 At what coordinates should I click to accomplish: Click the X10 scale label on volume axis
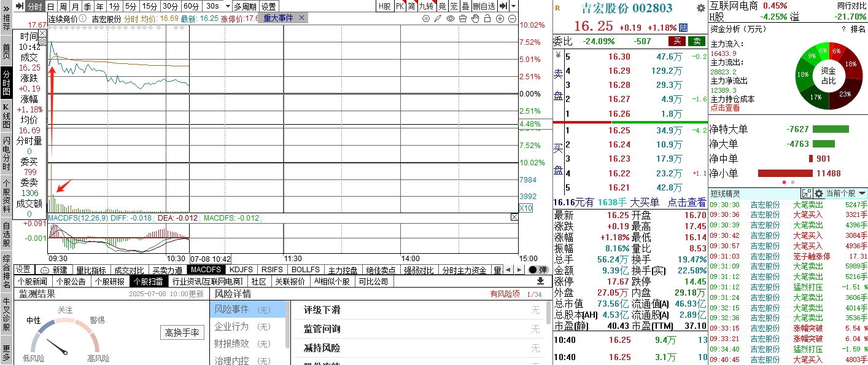pyautogui.click(x=526, y=208)
